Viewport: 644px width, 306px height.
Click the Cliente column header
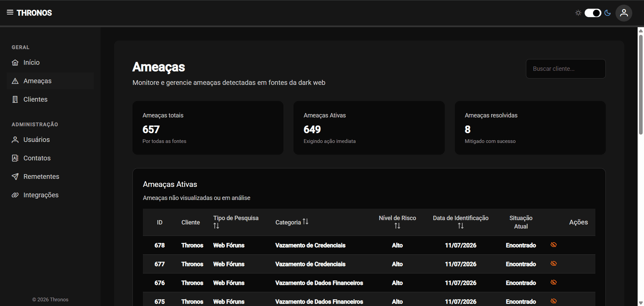coord(191,222)
